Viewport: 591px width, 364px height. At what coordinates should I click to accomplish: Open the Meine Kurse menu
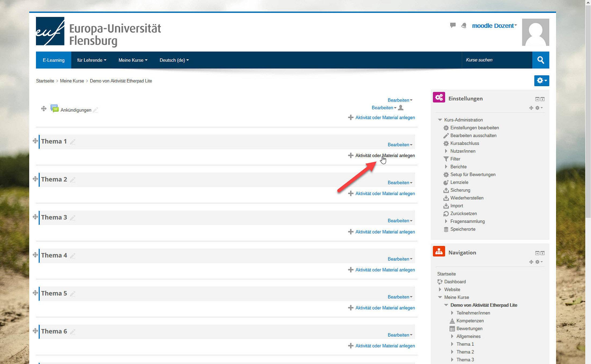point(133,60)
